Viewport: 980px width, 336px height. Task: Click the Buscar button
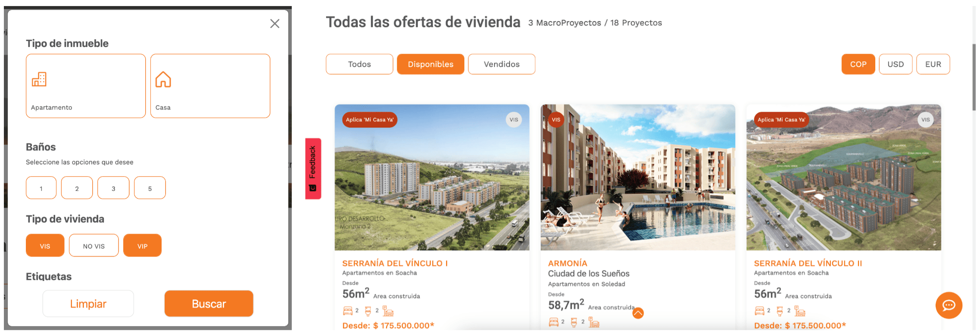209,304
